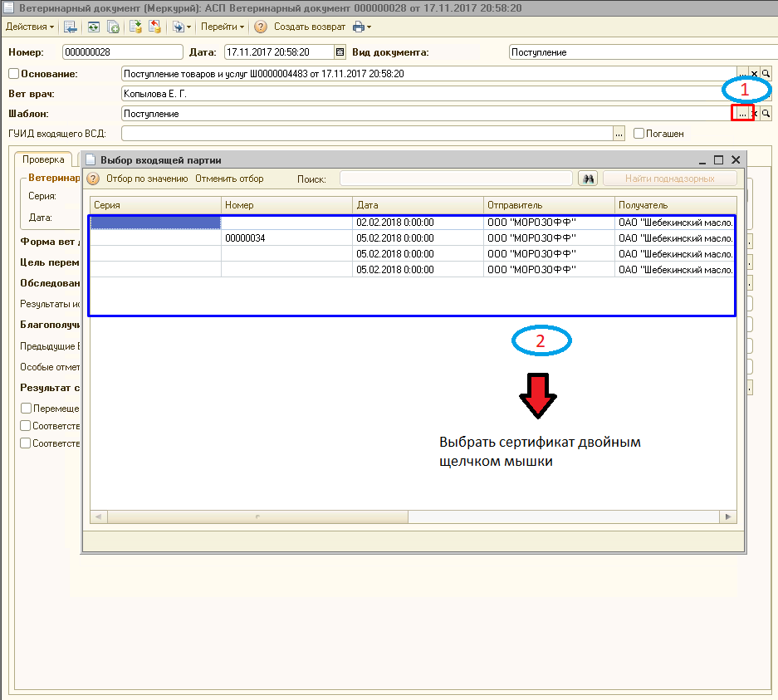Image resolution: width=778 pixels, height=700 pixels.
Task: Click Отменить отбор in the dialog toolbar
Action: click(x=229, y=179)
